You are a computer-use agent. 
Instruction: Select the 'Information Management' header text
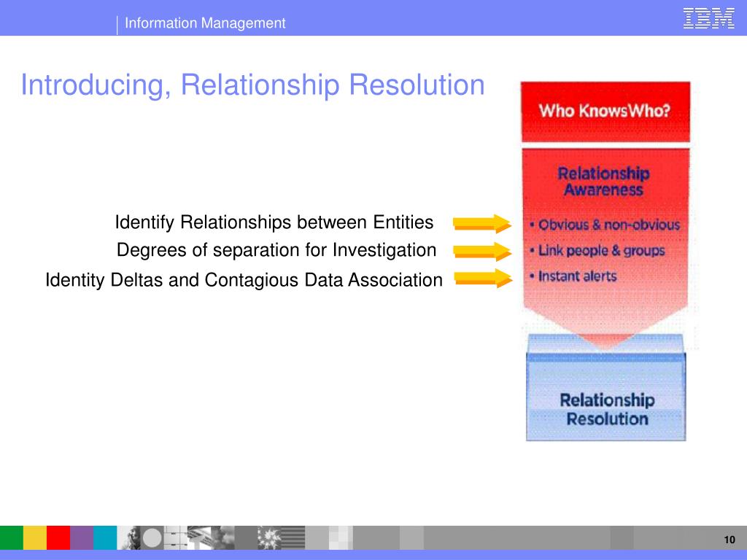click(205, 23)
